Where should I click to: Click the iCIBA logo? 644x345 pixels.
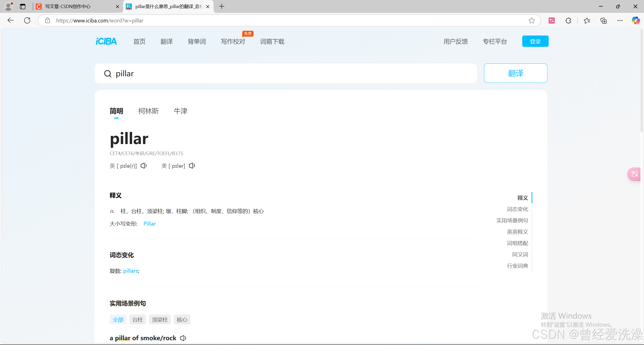coord(106,41)
